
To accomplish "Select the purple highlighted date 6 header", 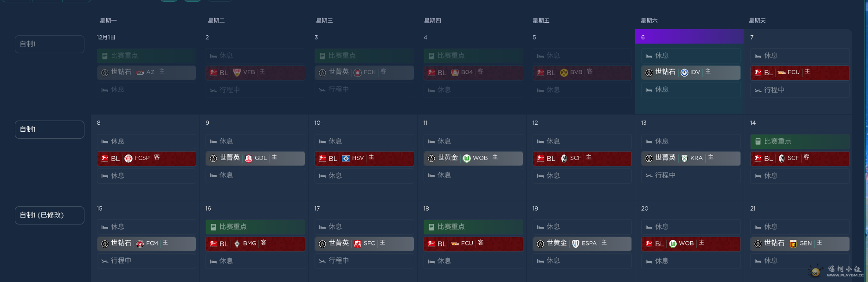I will pyautogui.click(x=689, y=37).
